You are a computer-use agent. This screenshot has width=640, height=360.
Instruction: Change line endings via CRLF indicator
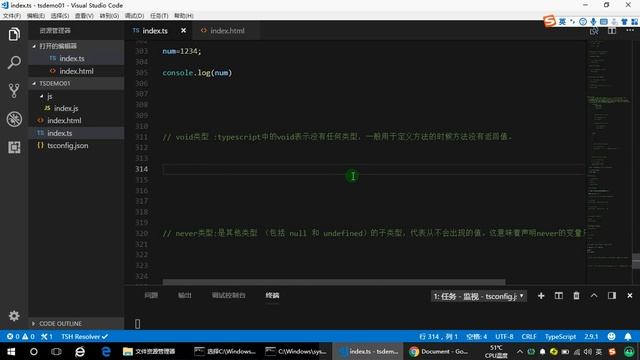pyautogui.click(x=529, y=336)
